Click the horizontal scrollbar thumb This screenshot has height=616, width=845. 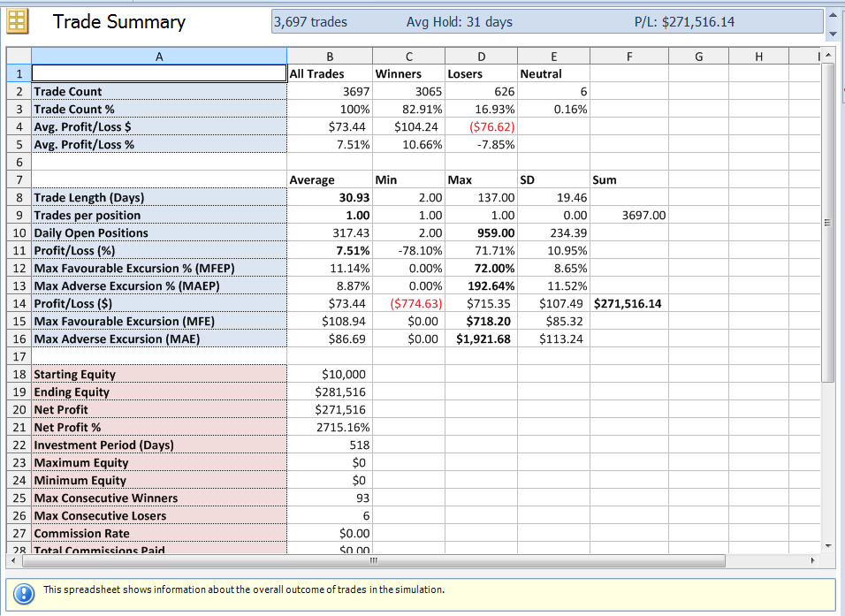pyautogui.click(x=374, y=560)
